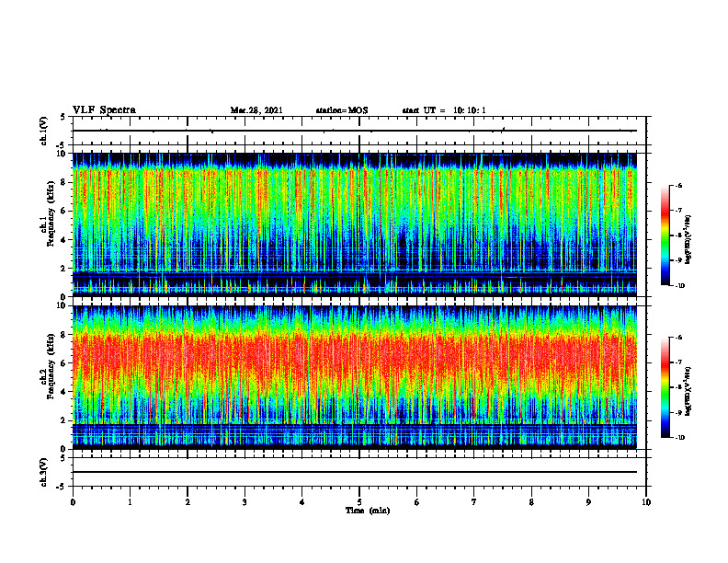Click the "ch.1(V)" waveform axis label
The width and height of the screenshot is (728, 563).
coord(44,131)
